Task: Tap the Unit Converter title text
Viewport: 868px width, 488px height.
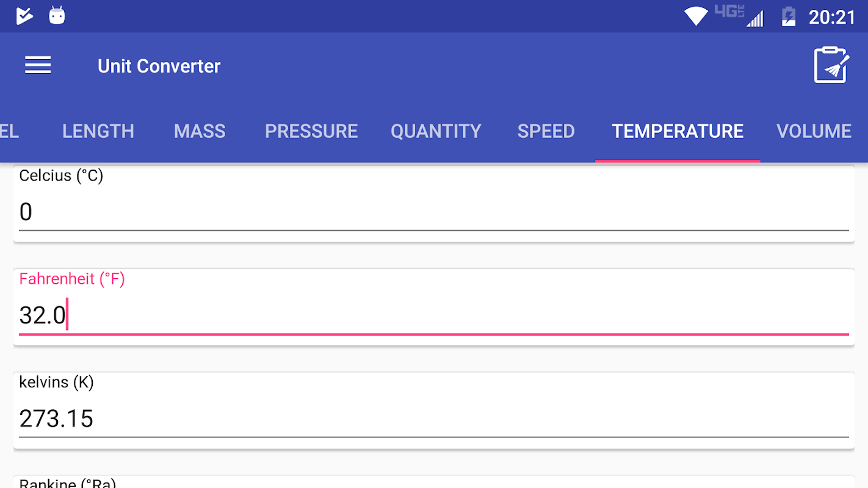Action: click(x=159, y=66)
